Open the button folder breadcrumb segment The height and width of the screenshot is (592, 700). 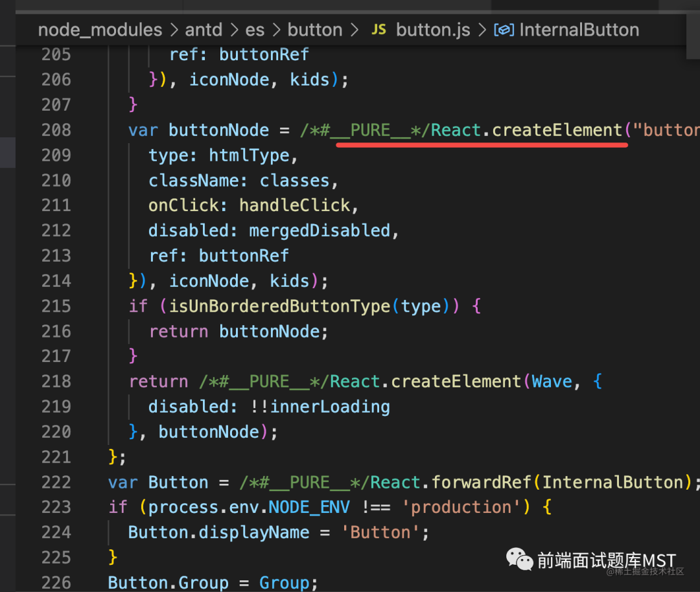point(315,30)
